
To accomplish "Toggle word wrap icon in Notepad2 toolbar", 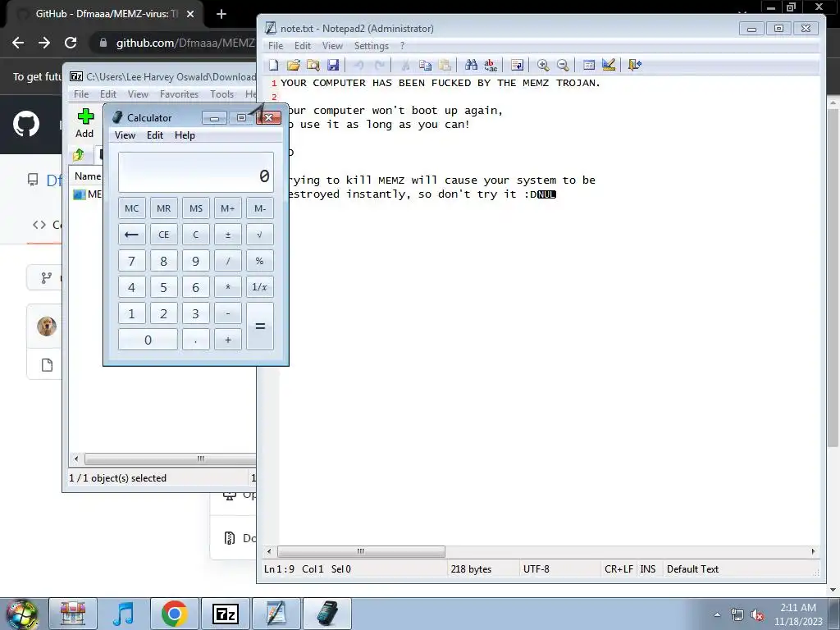I will tap(517, 65).
